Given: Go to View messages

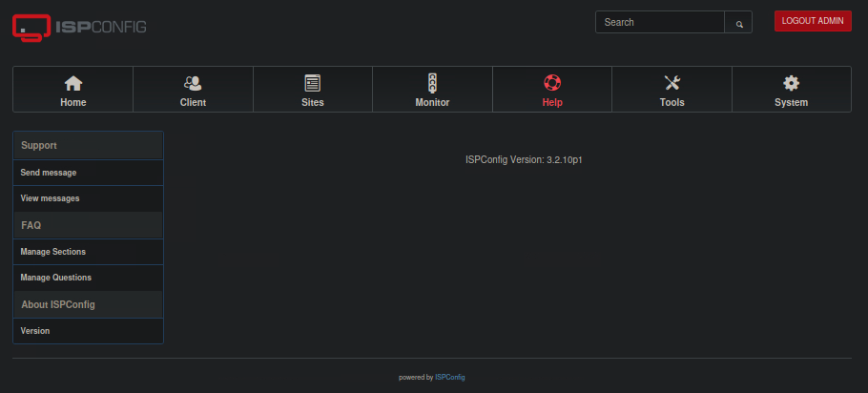Looking at the screenshot, I should click(50, 198).
